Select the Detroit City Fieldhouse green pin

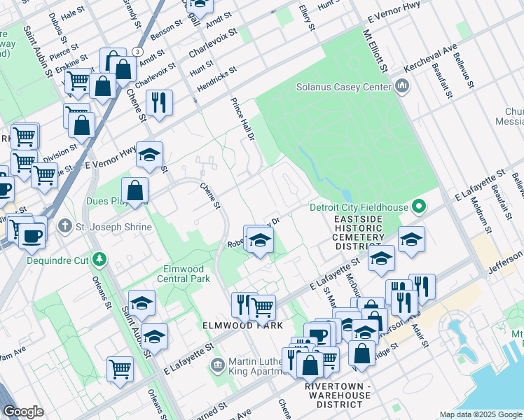click(419, 207)
